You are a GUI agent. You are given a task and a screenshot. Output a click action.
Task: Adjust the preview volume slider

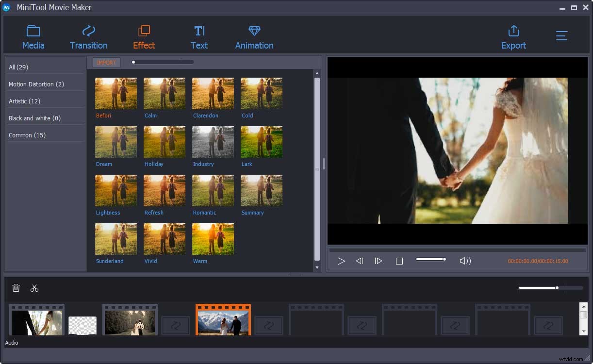[x=430, y=259]
